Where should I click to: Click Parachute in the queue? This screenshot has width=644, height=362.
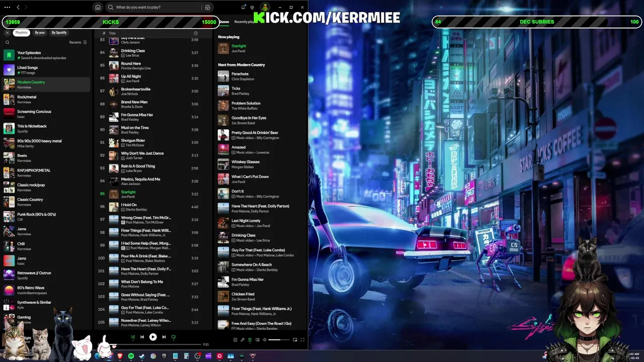240,74
